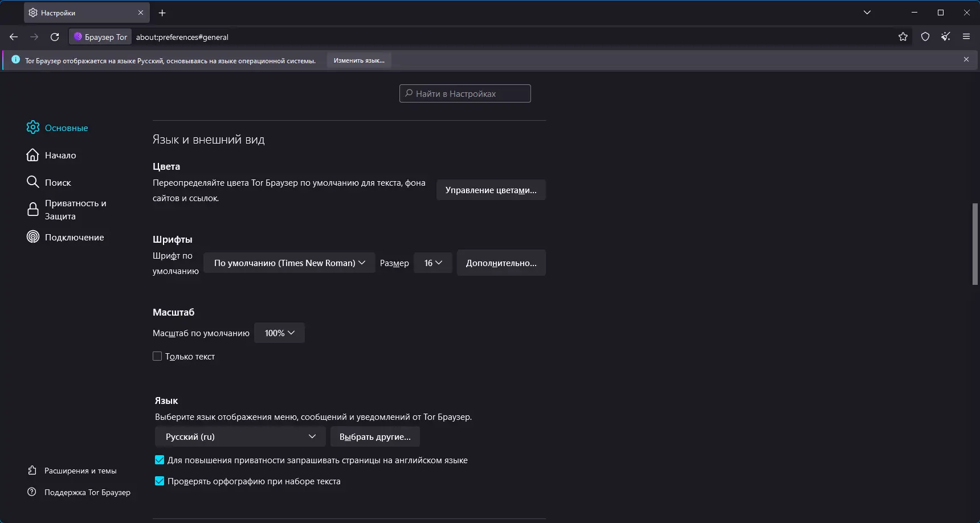Focus the Найти в Настройках search field

tap(465, 93)
